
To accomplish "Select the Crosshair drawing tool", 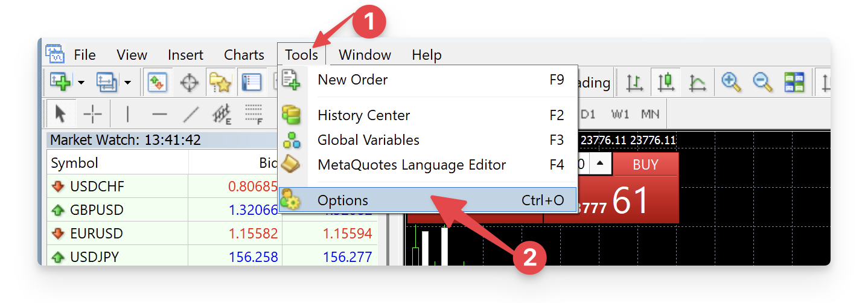I will click(x=92, y=113).
